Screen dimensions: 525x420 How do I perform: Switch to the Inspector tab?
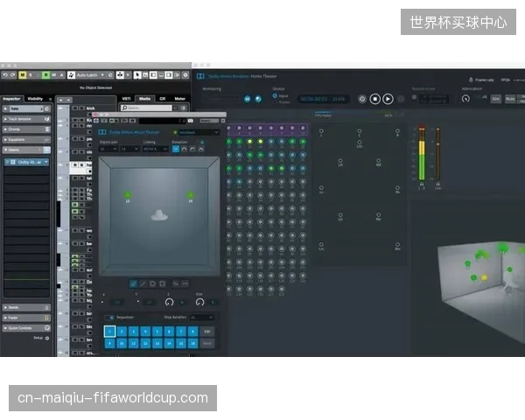[x=12, y=99]
